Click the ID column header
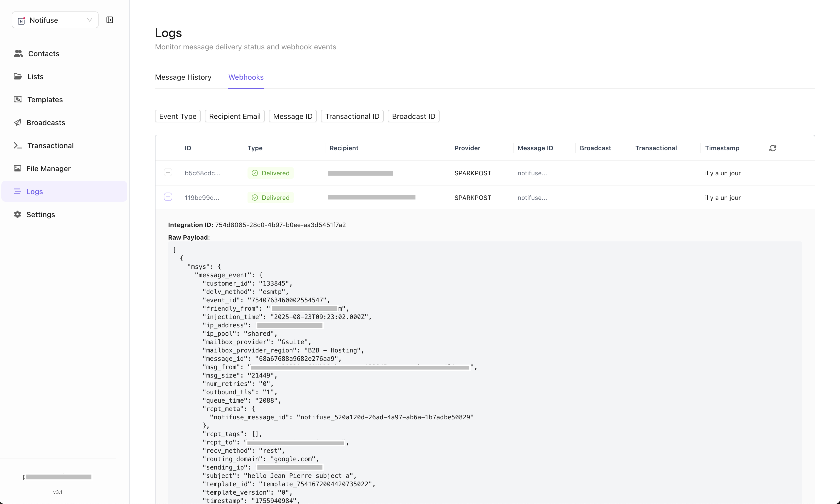The height and width of the screenshot is (504, 840). 188,148
